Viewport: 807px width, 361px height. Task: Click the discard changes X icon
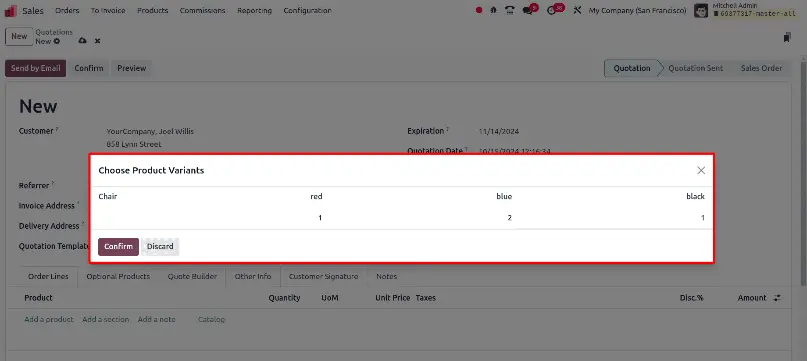tap(97, 41)
